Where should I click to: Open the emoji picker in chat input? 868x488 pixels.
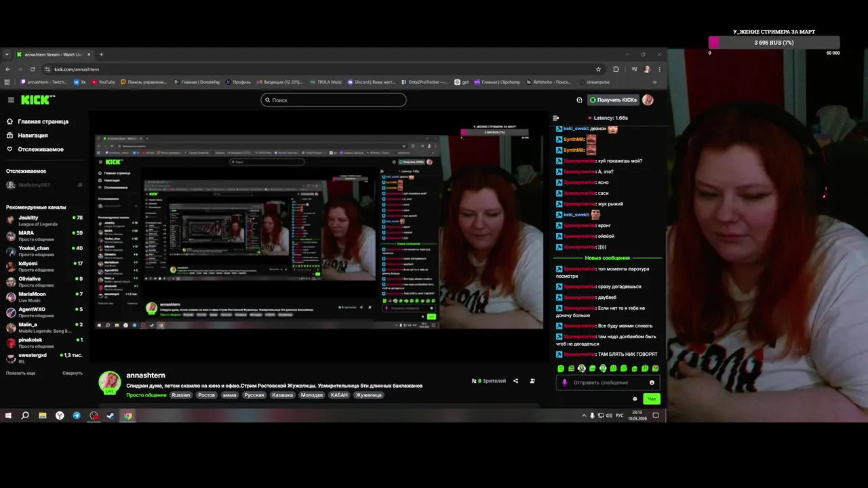coord(652,382)
